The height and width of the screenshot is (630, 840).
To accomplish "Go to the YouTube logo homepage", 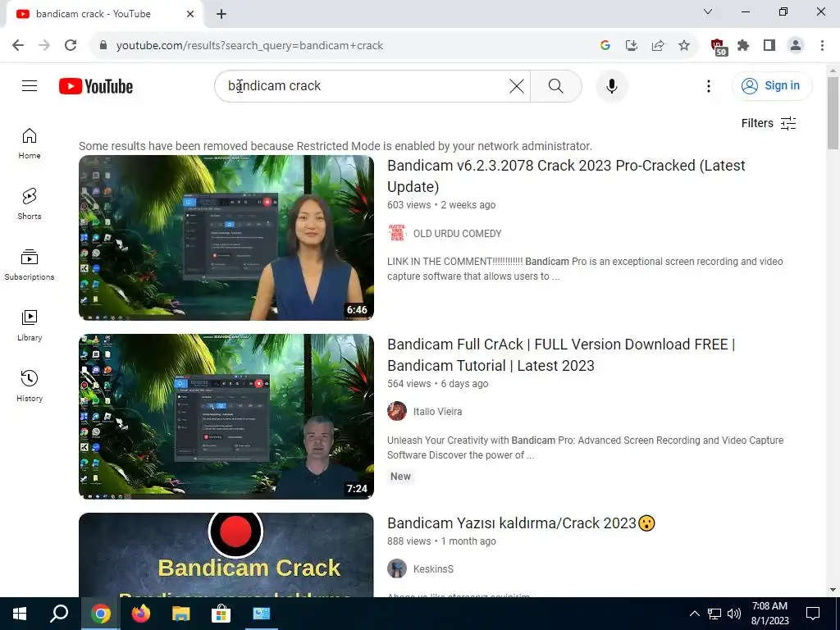I will click(x=96, y=86).
